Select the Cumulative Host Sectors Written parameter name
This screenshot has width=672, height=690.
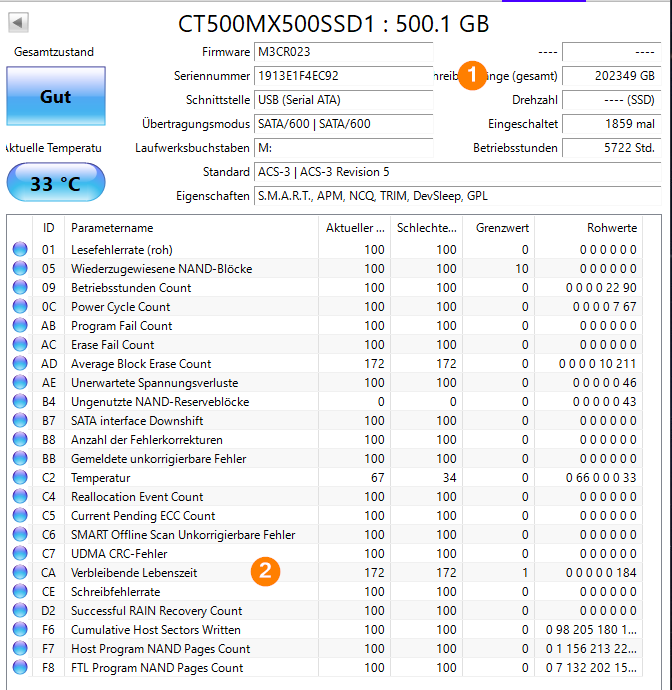point(156,630)
